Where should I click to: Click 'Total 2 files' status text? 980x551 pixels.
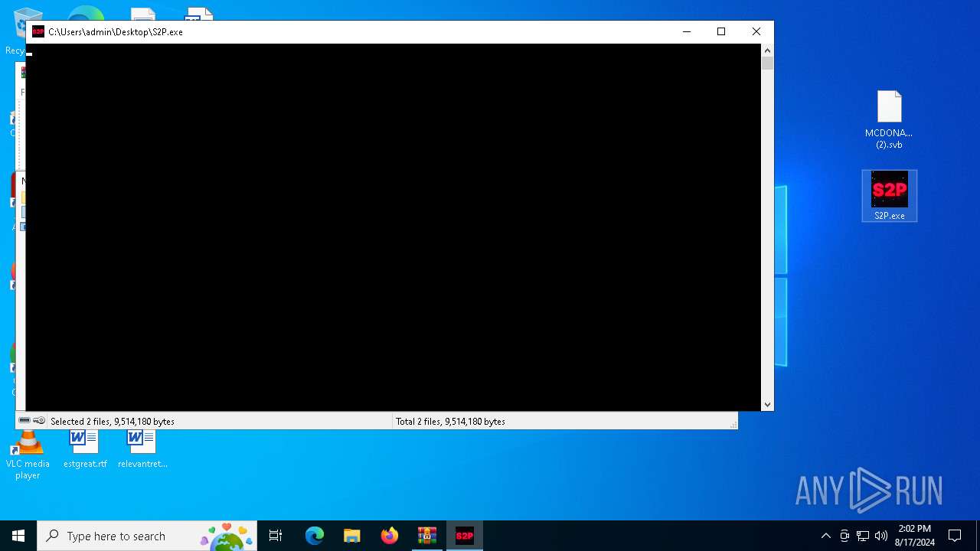coord(450,422)
